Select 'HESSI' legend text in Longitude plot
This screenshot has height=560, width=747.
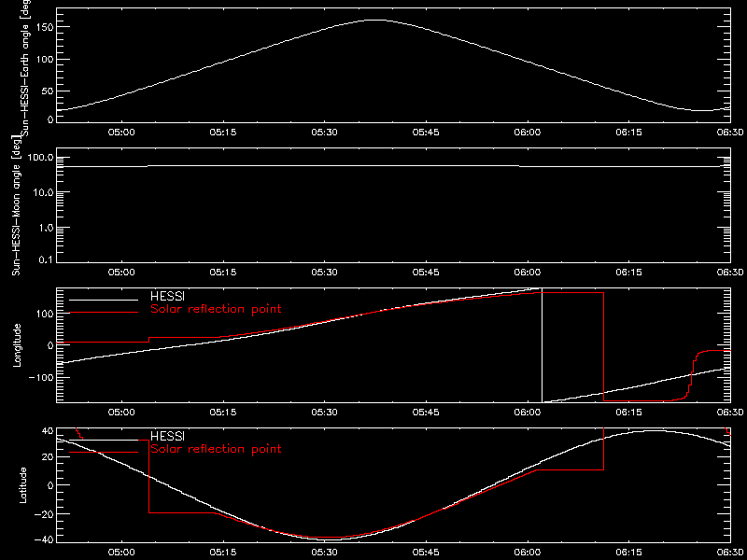[167, 297]
